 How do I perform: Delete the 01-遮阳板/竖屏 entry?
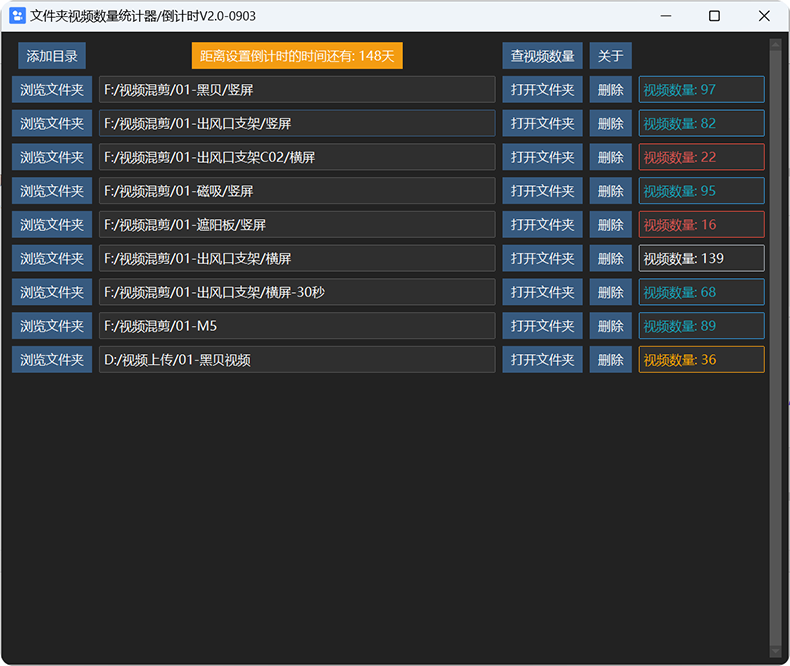pyautogui.click(x=611, y=225)
